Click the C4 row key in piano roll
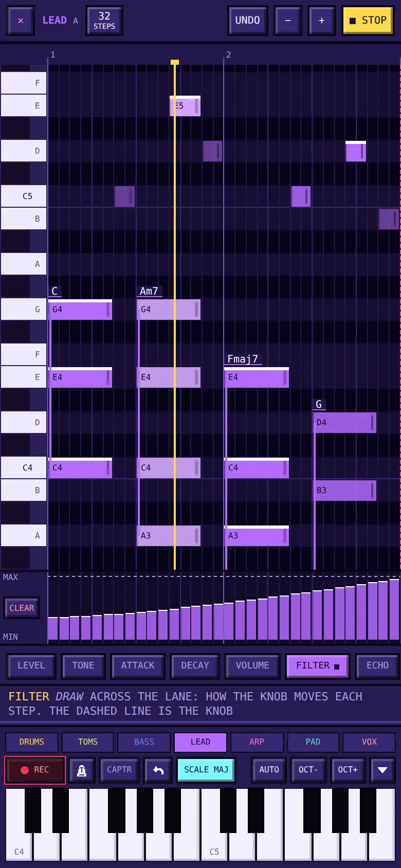401x868 pixels. click(24, 467)
